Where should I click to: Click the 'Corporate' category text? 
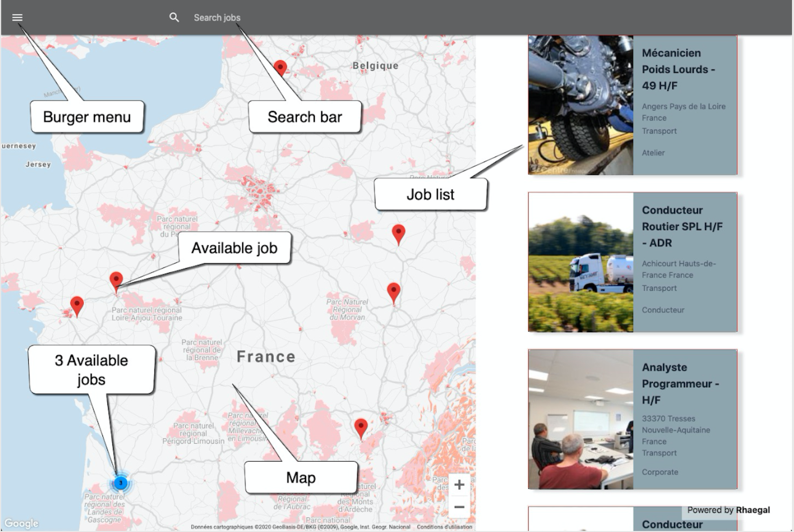[x=660, y=472]
